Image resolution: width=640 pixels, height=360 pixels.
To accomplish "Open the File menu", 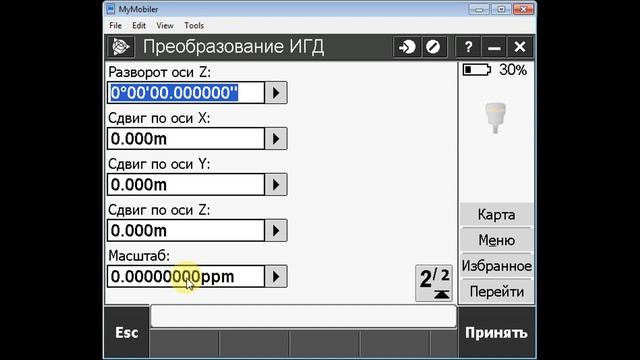I will point(116,26).
